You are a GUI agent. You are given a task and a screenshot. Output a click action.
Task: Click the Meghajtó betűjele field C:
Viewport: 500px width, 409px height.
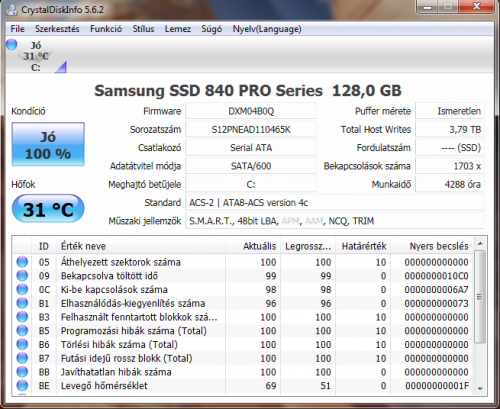coord(251,184)
